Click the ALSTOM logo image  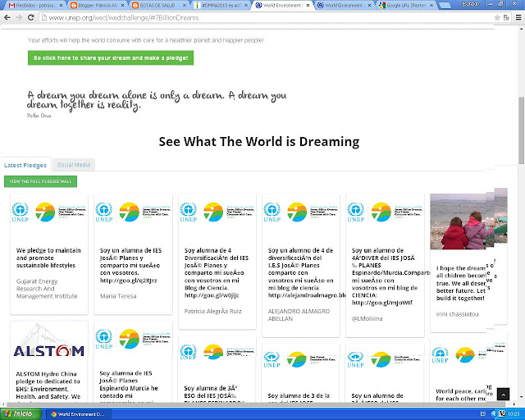coord(49,341)
